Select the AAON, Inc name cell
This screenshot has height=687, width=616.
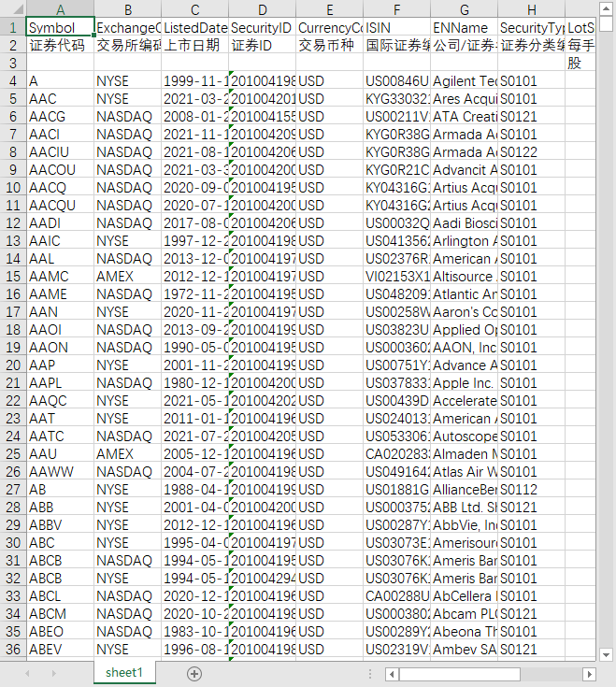click(x=464, y=348)
